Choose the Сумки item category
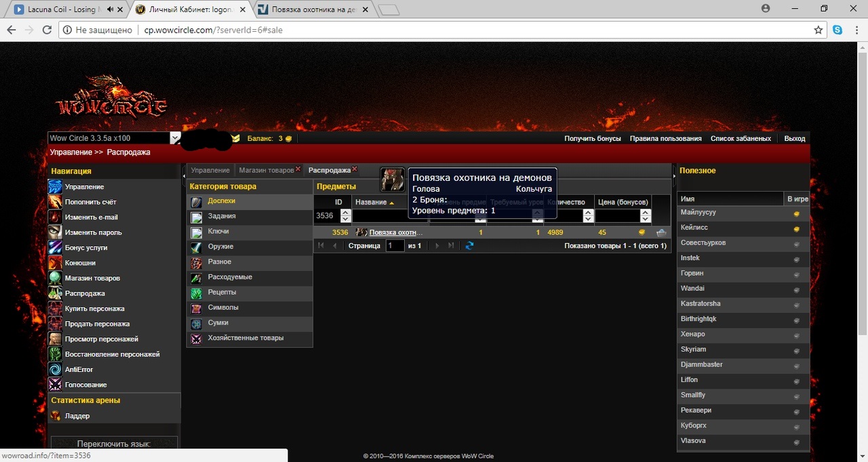The image size is (868, 462). pos(218,323)
